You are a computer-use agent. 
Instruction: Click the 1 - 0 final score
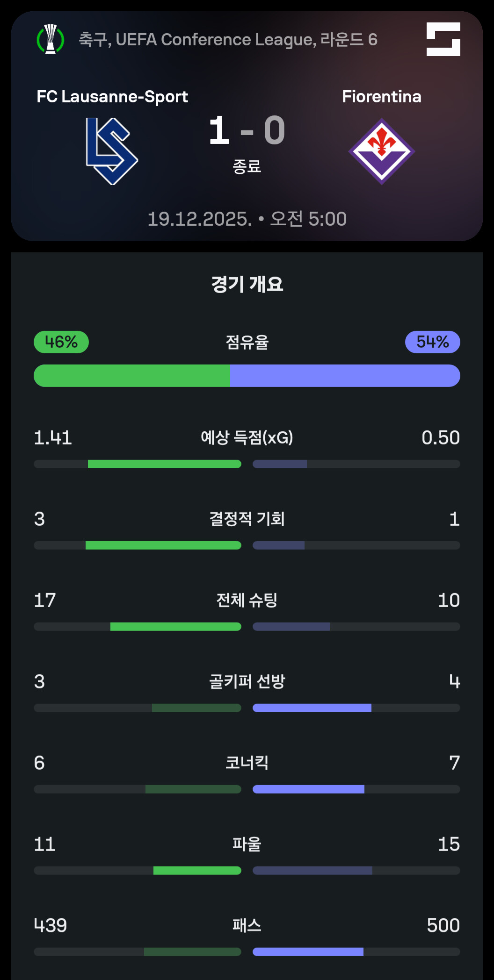coord(247,131)
